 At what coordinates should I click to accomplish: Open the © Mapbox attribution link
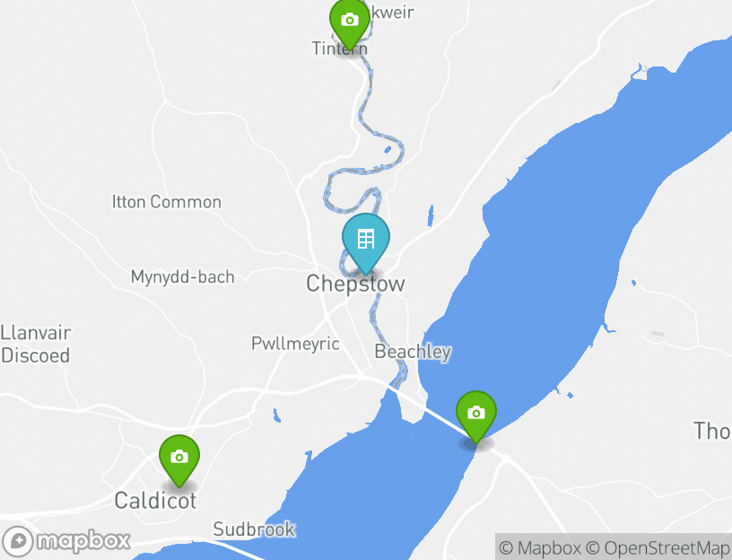click(x=540, y=547)
